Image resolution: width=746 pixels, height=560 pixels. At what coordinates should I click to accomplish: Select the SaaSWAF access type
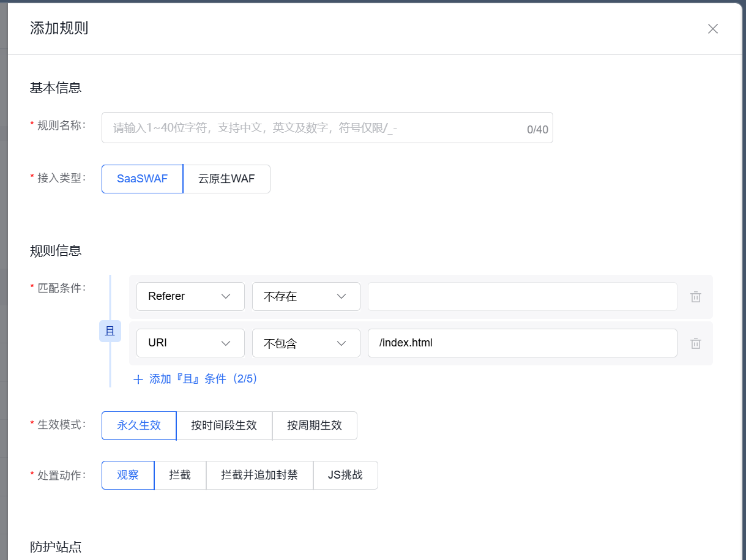point(142,179)
